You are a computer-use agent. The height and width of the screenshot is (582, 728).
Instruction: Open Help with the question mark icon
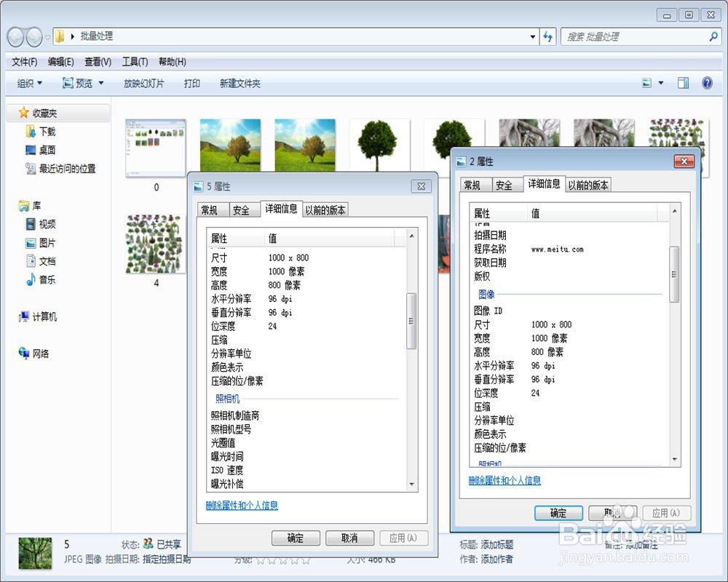tap(705, 83)
